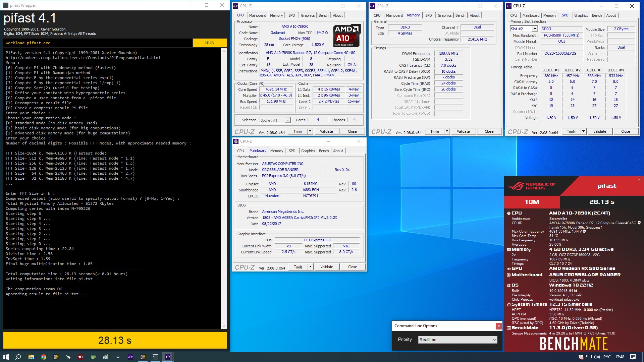Click the yellow RUN button
The width and height of the screenshot is (644, 362).
(x=210, y=43)
